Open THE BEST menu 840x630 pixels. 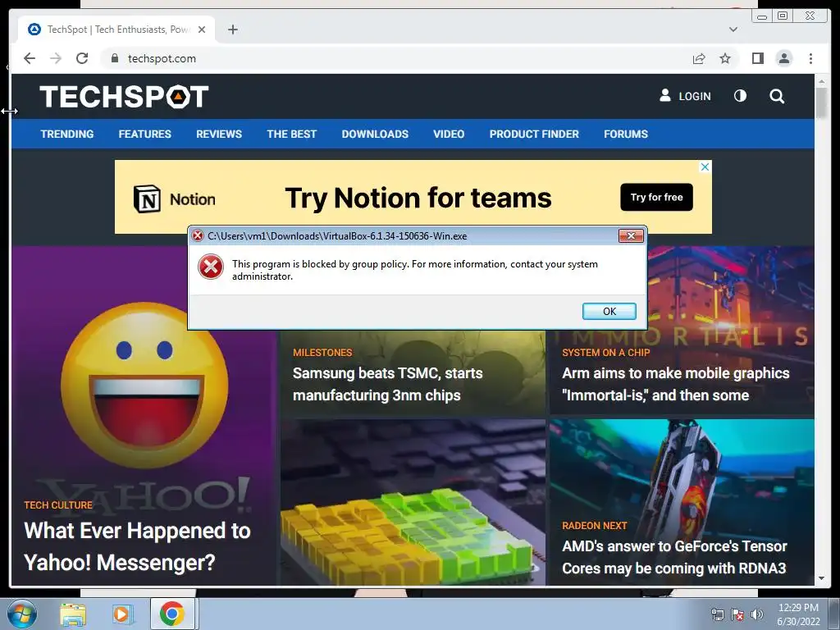291,134
